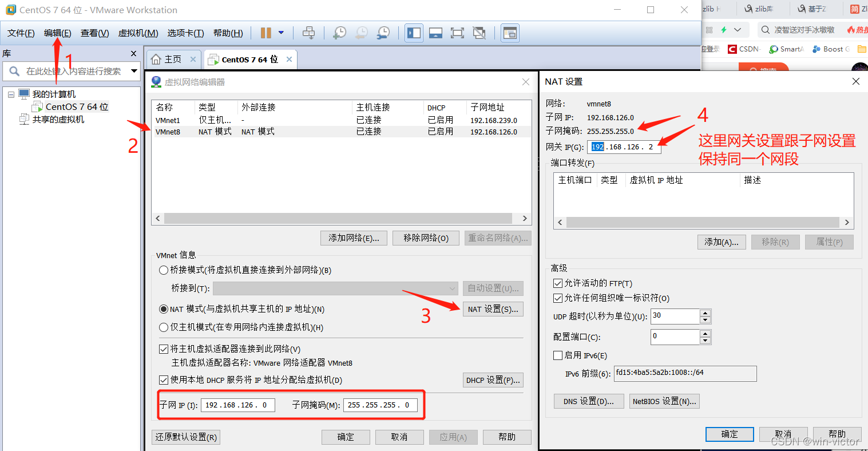Image resolution: width=868 pixels, height=451 pixels.
Task: Click the 网关 IP input field
Action: coord(624,147)
